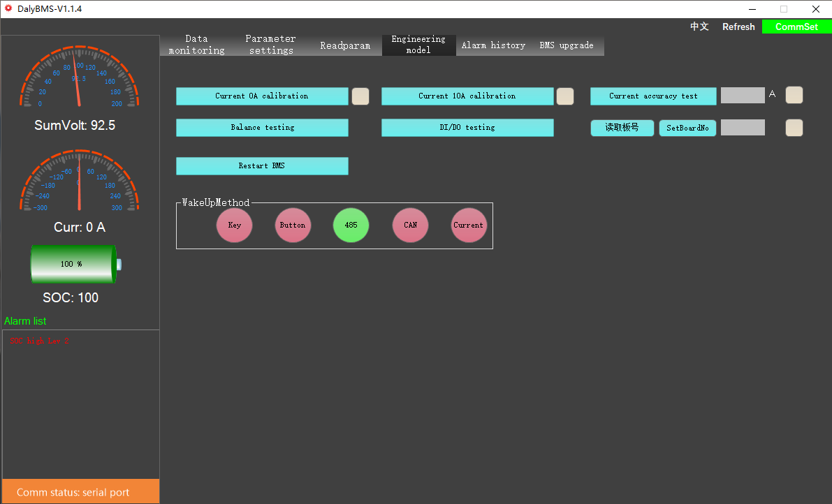Select the Key wake-up method
This screenshot has height=504, width=832.
[x=234, y=225]
